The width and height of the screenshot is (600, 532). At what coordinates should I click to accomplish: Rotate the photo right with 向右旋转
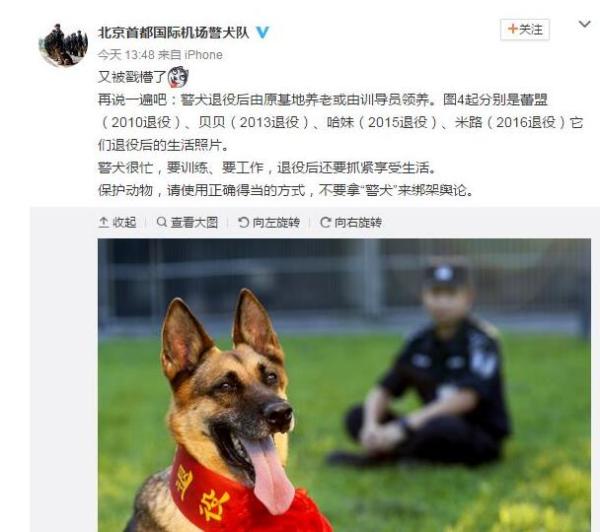[x=351, y=222]
